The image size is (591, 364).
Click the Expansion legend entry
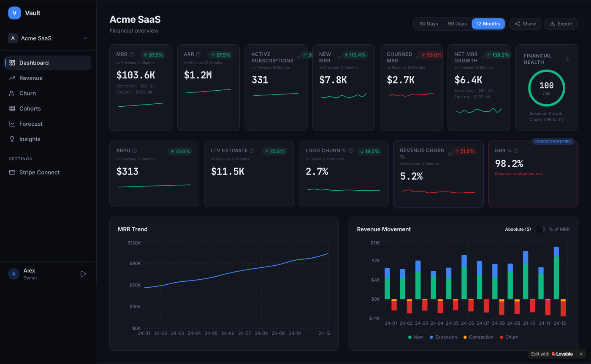pyautogui.click(x=443, y=337)
